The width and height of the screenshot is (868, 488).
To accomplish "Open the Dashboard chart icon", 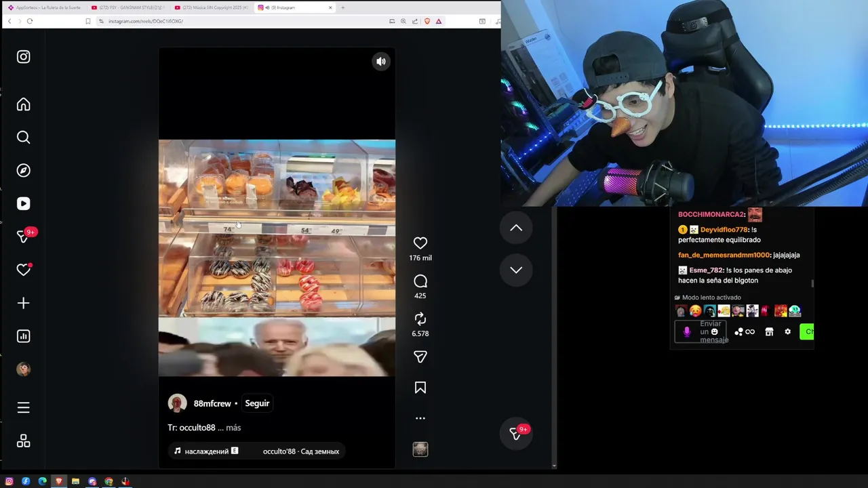I will click(24, 336).
